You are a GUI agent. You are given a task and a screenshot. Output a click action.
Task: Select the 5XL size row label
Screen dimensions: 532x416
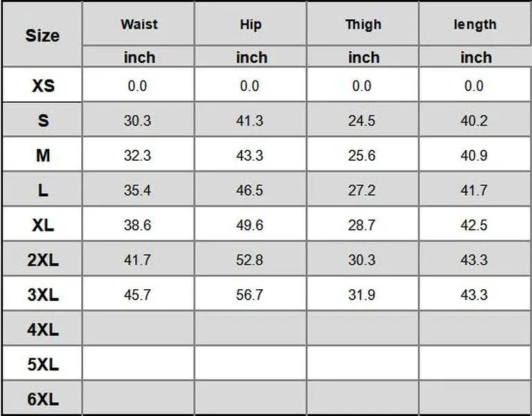[42, 364]
